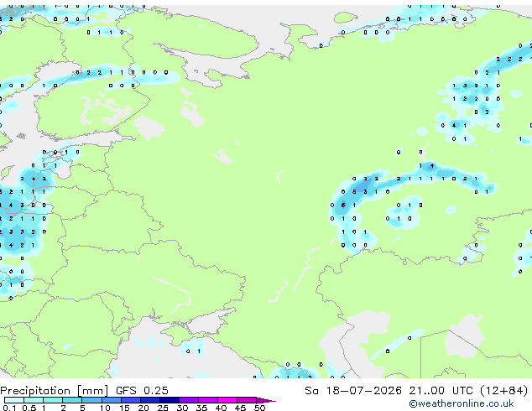532x411 pixels.
Task: Click the 'GFS 0.25' model label
Action: [x=142, y=391]
